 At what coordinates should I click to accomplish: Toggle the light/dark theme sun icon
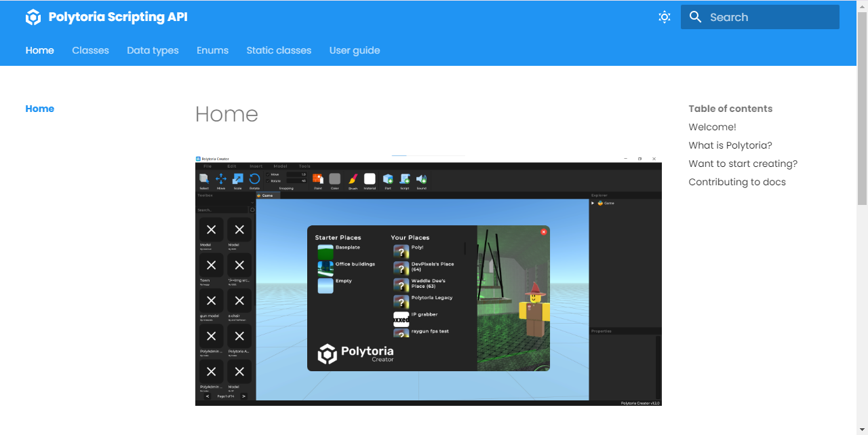click(665, 17)
